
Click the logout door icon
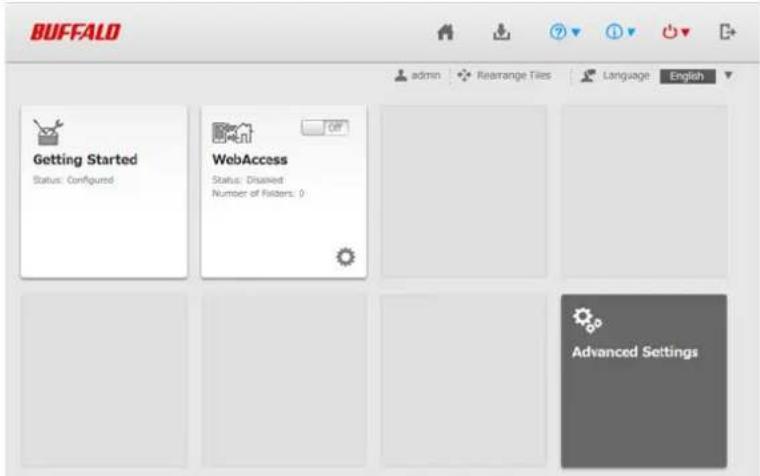pos(728,32)
